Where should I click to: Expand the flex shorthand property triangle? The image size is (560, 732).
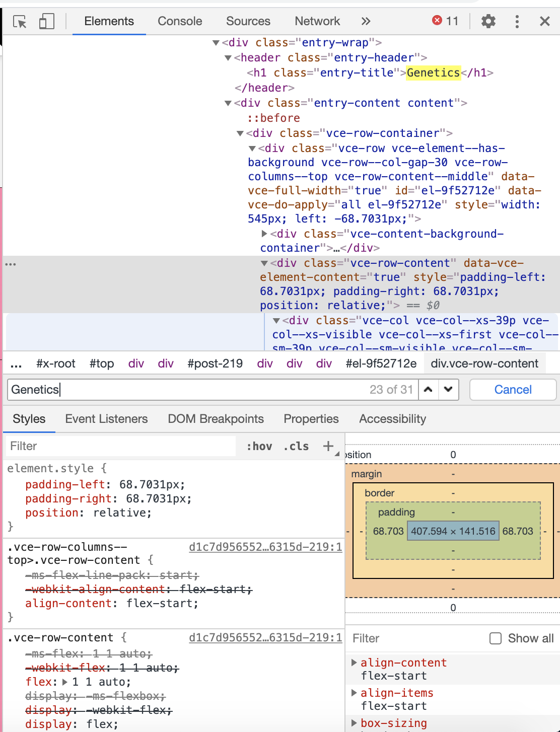65,682
